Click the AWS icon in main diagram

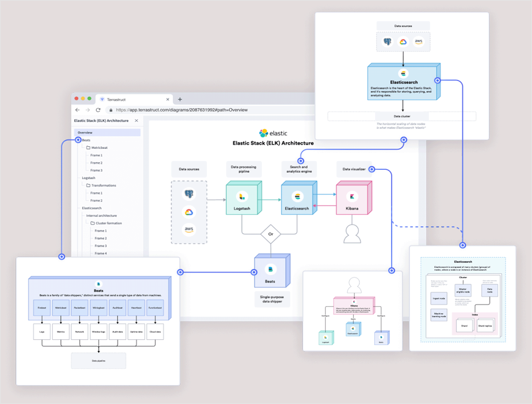coord(189,229)
